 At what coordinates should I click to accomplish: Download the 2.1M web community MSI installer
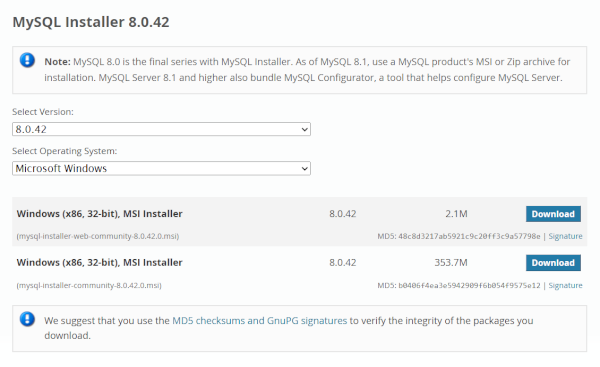553,214
